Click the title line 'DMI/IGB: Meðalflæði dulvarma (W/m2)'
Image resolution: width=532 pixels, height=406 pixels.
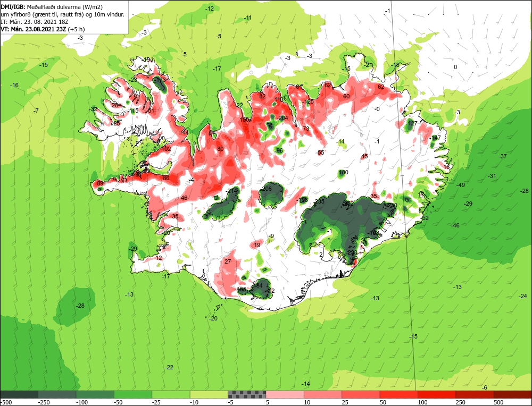click(52, 7)
